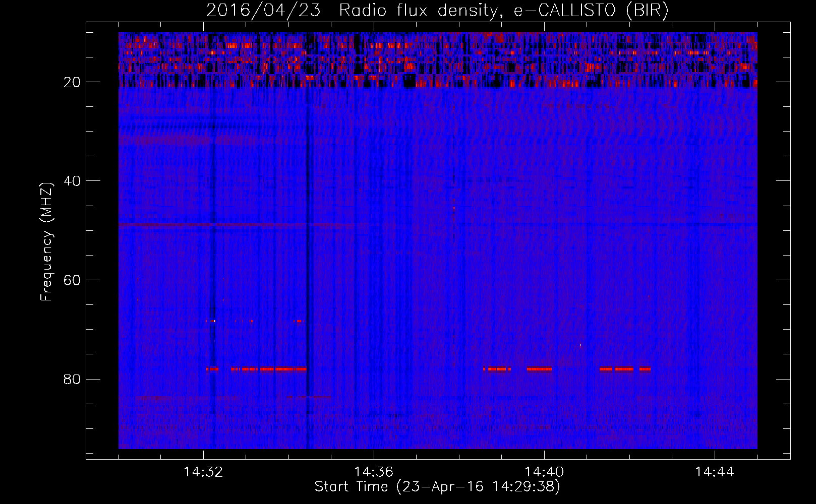The image size is (816, 504).
Task: Click the red emission streak near 14:33 at 78 MHz
Action: [x=268, y=369]
